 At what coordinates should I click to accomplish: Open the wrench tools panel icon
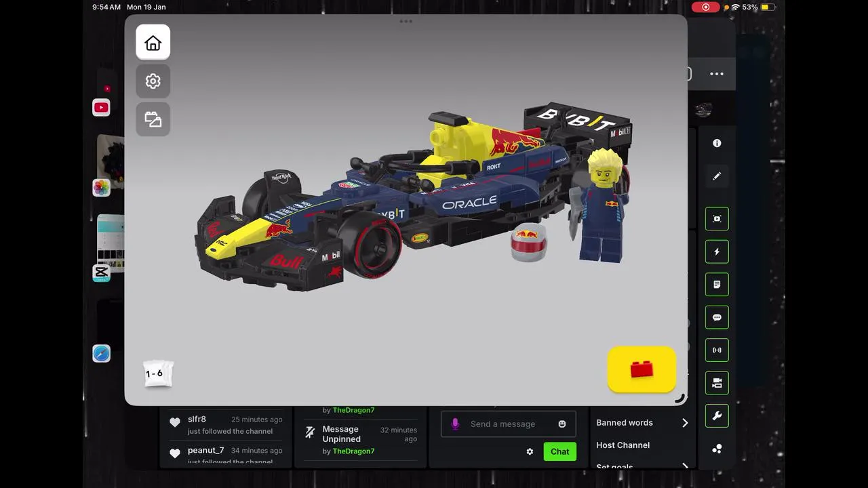click(717, 416)
